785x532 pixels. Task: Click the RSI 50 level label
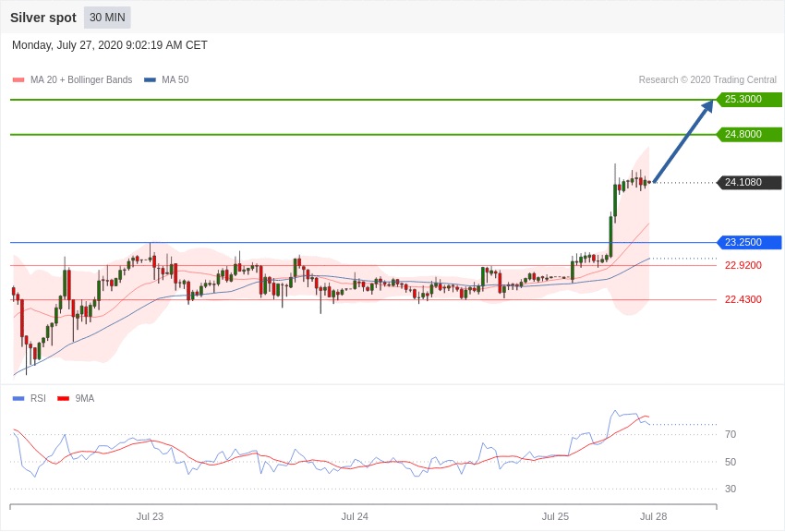coord(731,462)
